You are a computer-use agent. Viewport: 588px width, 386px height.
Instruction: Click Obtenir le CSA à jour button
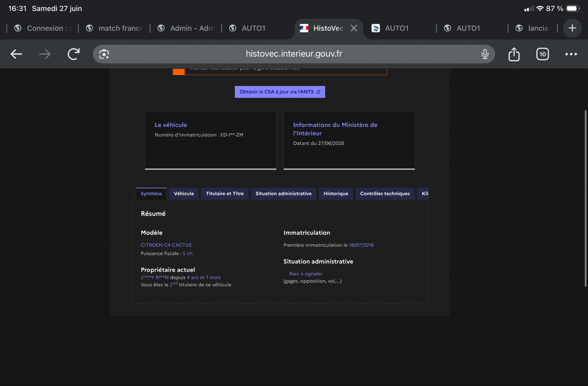pos(280,92)
